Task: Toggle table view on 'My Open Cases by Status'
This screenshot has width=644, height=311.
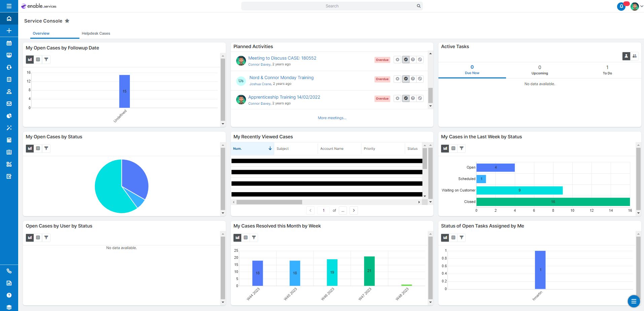Action: click(38, 148)
